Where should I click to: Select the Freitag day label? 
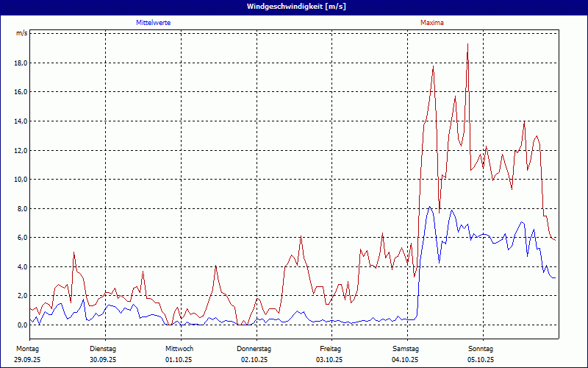331,348
